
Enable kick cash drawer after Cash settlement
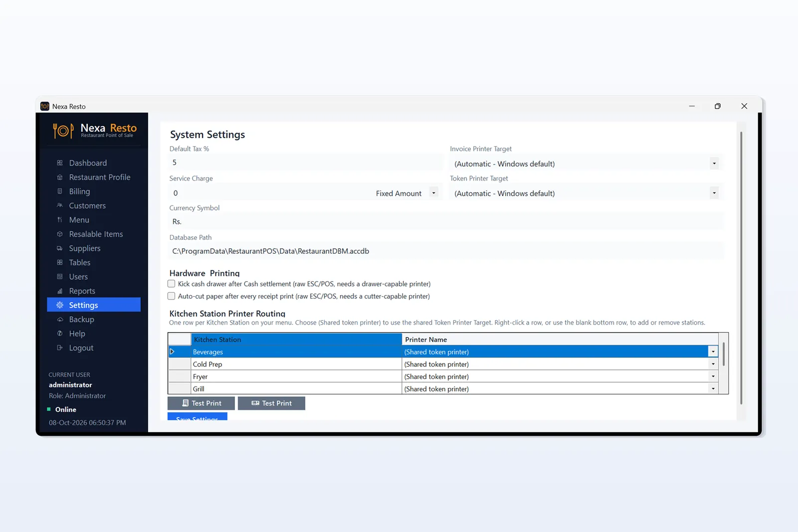172,284
